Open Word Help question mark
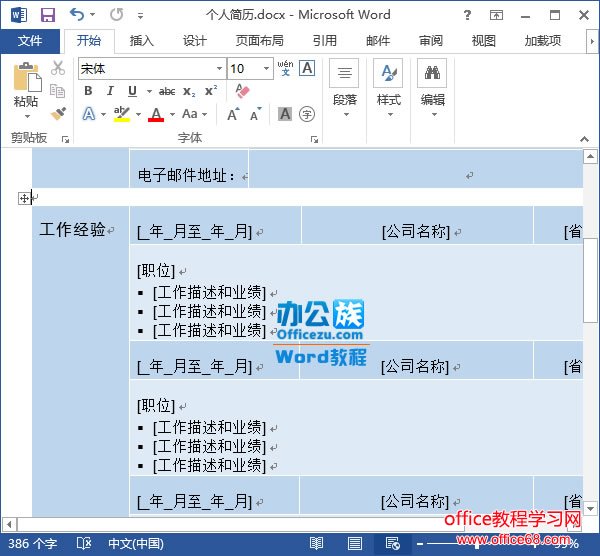 [x=467, y=15]
